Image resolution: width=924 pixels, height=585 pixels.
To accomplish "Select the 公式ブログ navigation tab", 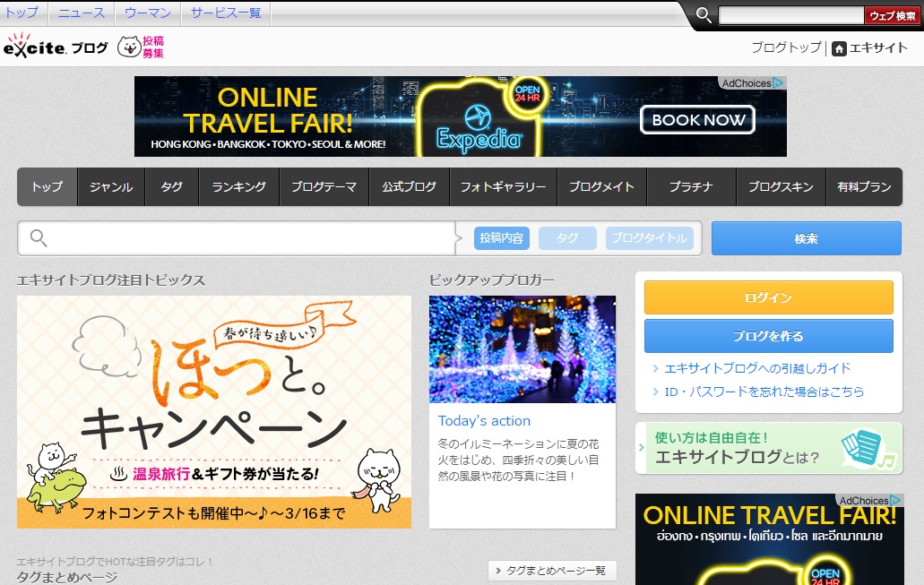I will coord(409,186).
